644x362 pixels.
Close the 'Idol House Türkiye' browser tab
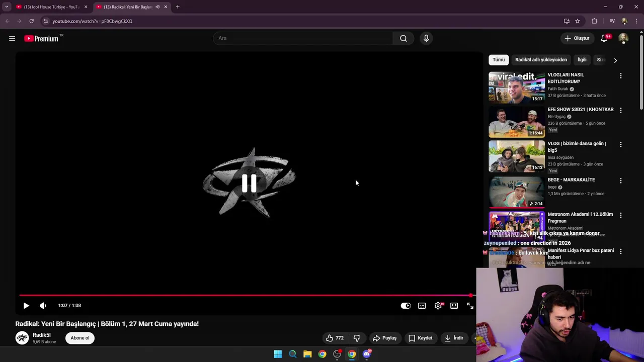coord(86,7)
